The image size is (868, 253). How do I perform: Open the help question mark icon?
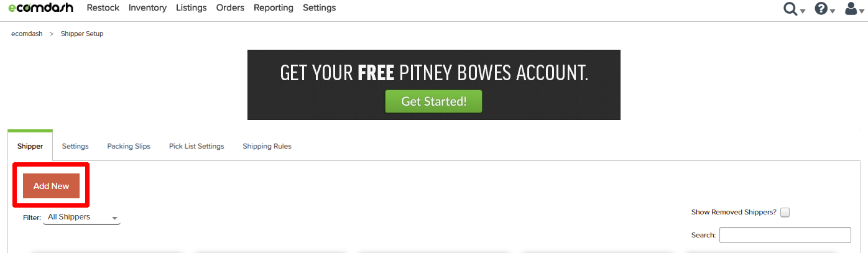pyautogui.click(x=821, y=9)
